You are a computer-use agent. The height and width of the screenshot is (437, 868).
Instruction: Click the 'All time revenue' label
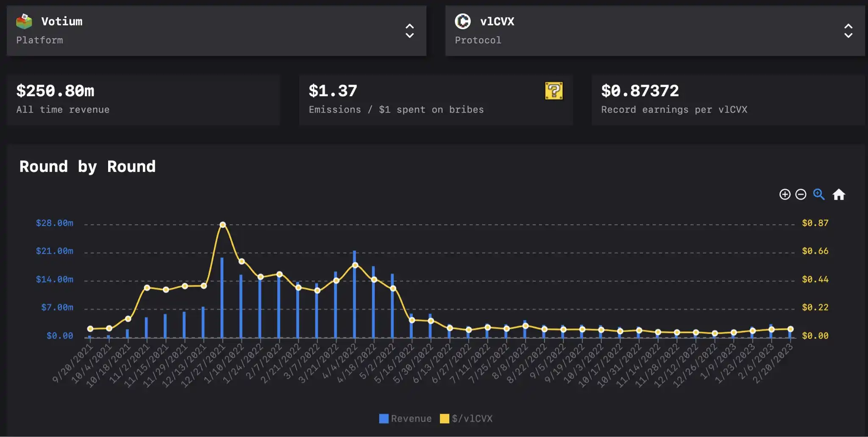(x=63, y=110)
